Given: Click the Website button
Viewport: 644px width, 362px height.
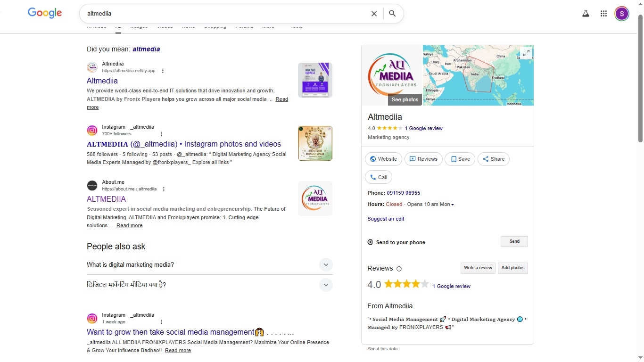Looking at the screenshot, I should pos(383,159).
